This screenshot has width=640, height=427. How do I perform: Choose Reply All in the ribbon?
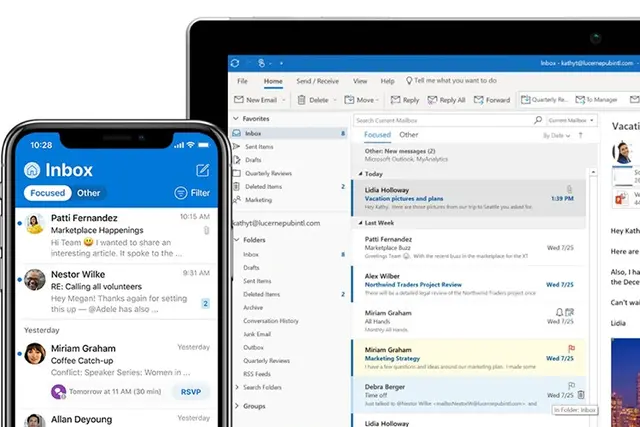point(446,100)
